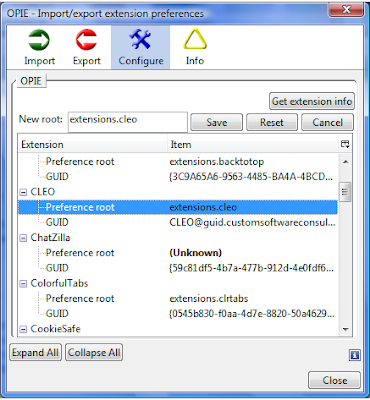The width and height of the screenshot is (370, 400).
Task: Click the ColorfulTabs extension name
Action: [x=59, y=283]
